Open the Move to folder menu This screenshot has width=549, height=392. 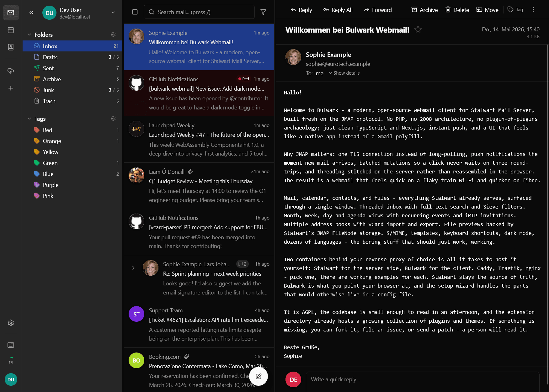coord(488,10)
